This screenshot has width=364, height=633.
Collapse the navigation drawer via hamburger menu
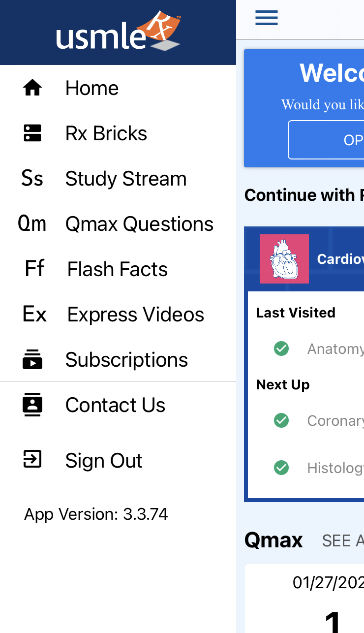point(266,17)
